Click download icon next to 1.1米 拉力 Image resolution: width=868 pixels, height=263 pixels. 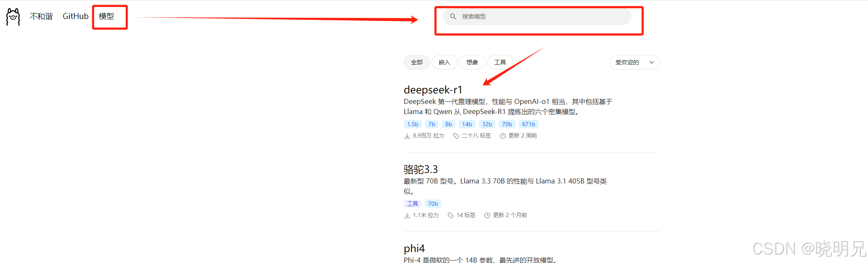pyautogui.click(x=407, y=215)
